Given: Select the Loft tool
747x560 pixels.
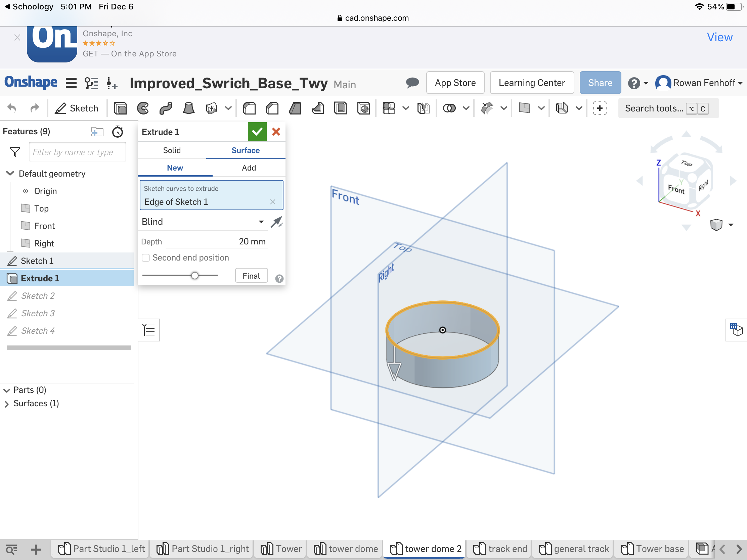Looking at the screenshot, I should (x=188, y=108).
